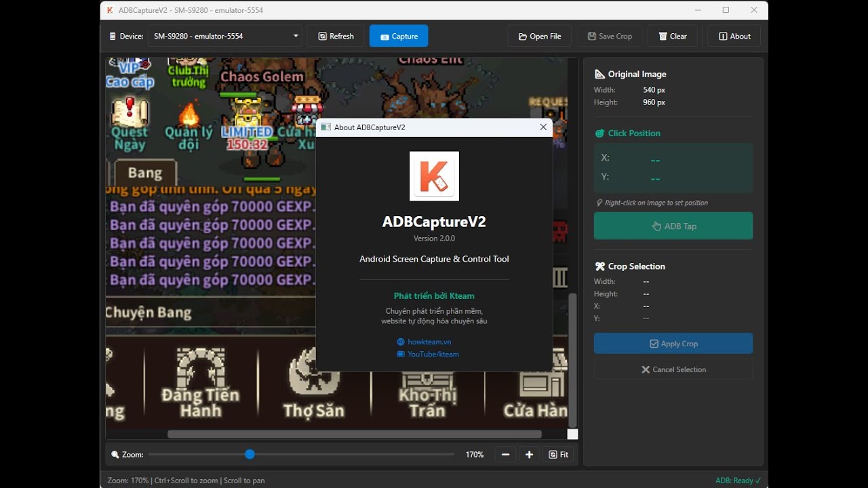Click the ADB Tap button
Image resolution: width=868 pixels, height=488 pixels.
[673, 226]
